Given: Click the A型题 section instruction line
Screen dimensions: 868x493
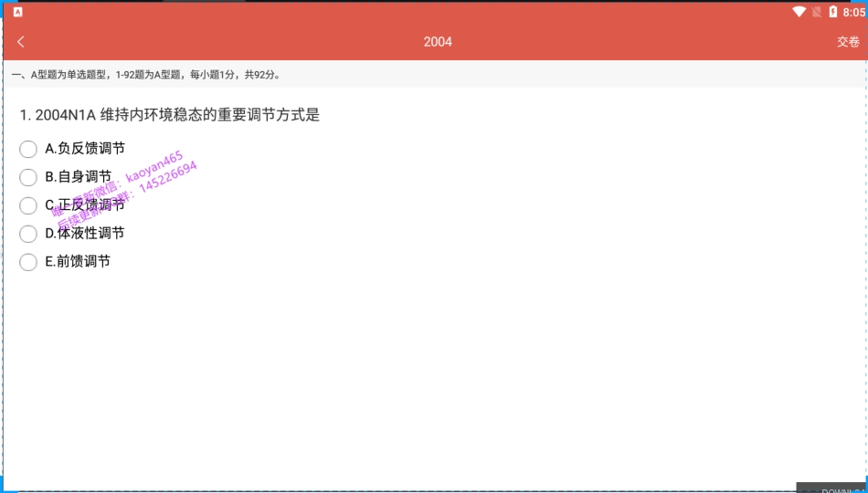Looking at the screenshot, I should [x=146, y=75].
